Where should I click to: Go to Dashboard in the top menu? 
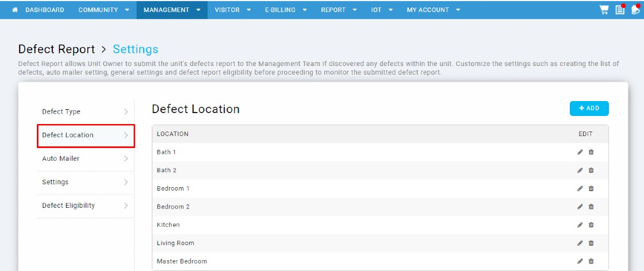pos(44,10)
